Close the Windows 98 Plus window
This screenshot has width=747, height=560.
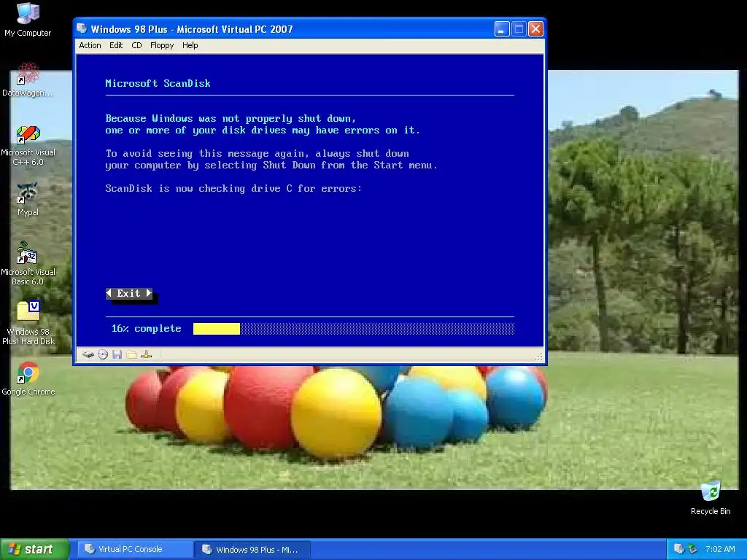pos(535,29)
